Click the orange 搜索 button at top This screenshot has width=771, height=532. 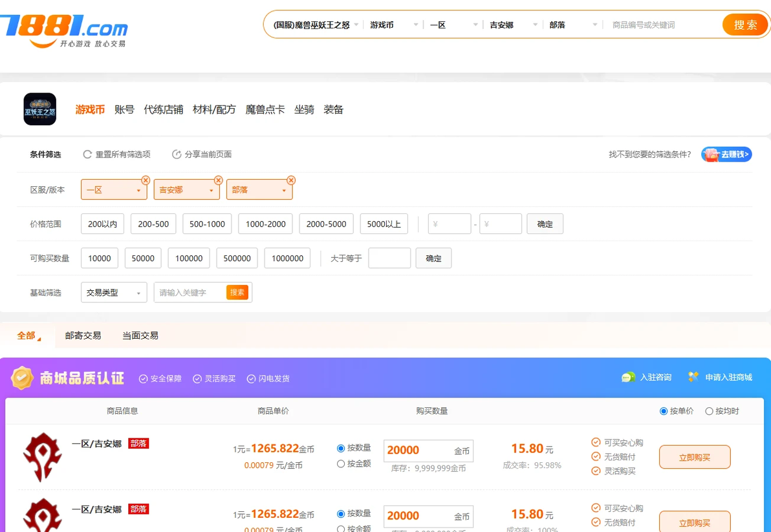tap(745, 25)
